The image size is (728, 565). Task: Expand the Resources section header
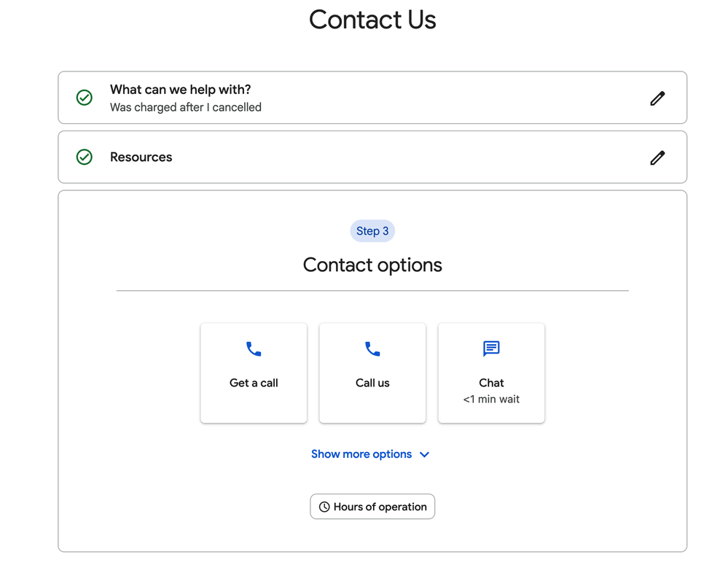[141, 157]
